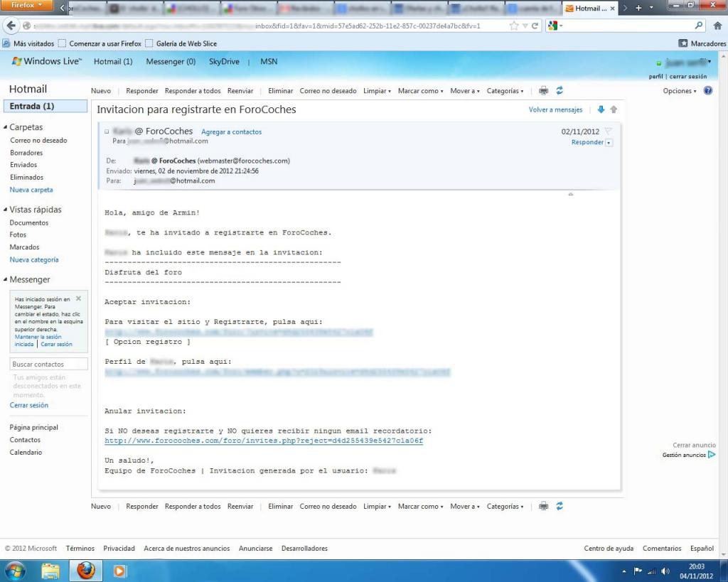This screenshot has height=582, width=728.
Task: Close the Hotmail browser tab
Action: click(x=612, y=9)
